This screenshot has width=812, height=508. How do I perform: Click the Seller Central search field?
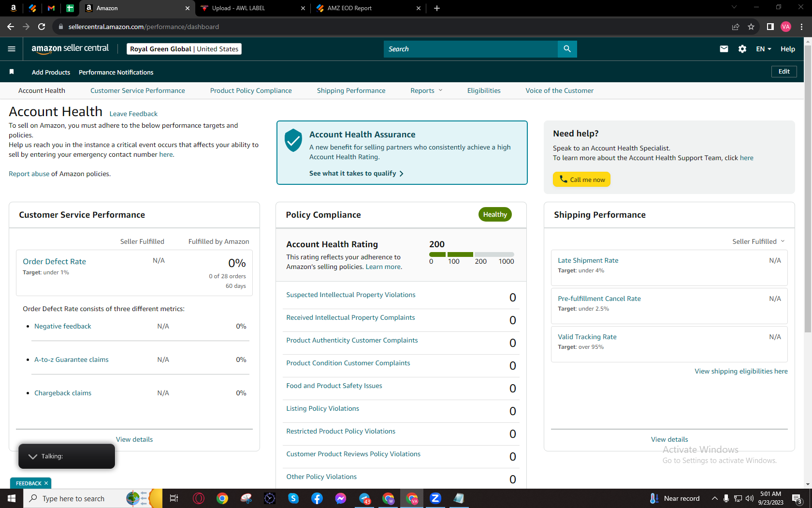470,49
